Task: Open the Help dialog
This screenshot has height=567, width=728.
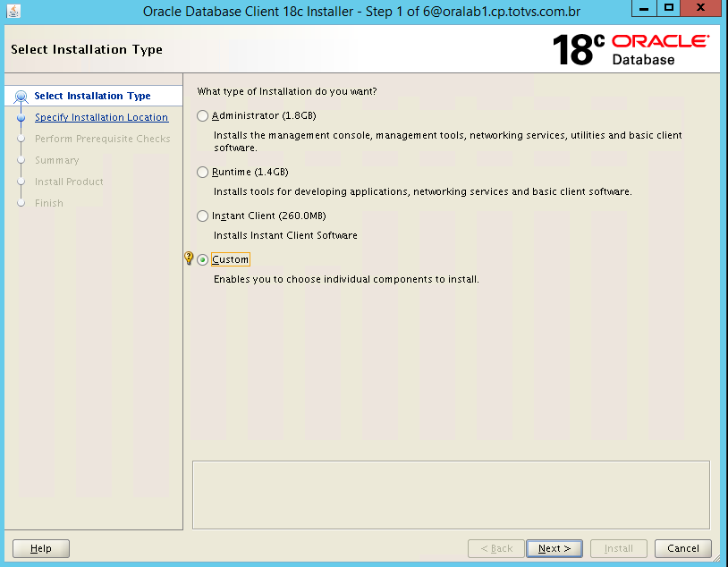Action: [40, 548]
